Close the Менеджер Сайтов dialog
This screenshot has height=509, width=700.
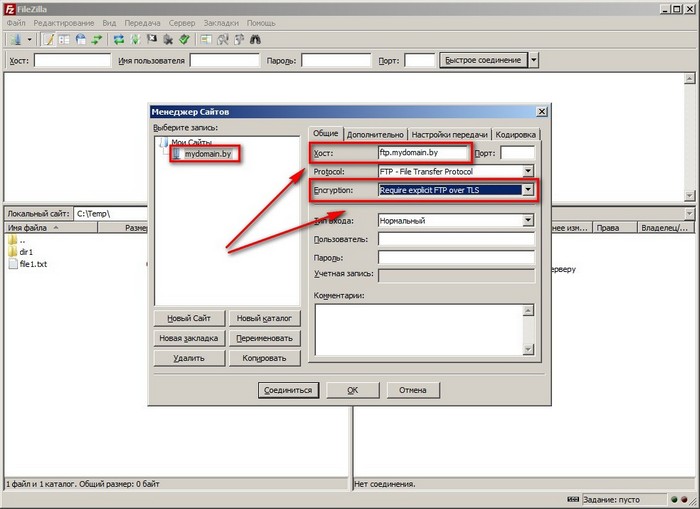(542, 111)
